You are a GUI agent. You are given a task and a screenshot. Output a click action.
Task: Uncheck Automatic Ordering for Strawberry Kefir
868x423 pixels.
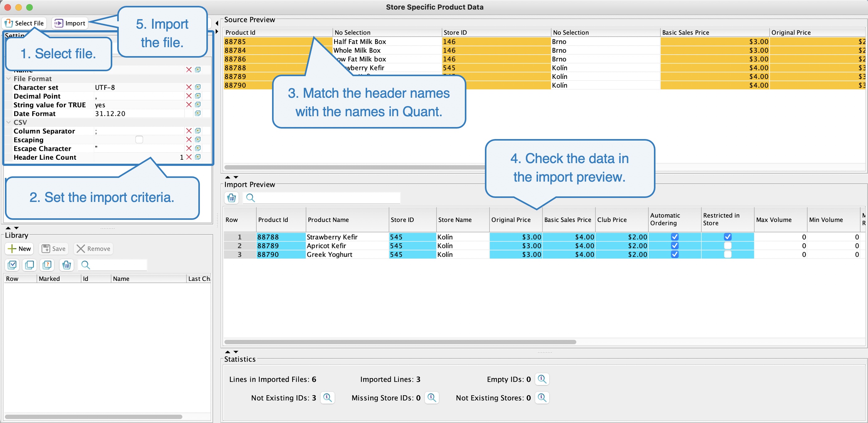(x=675, y=237)
